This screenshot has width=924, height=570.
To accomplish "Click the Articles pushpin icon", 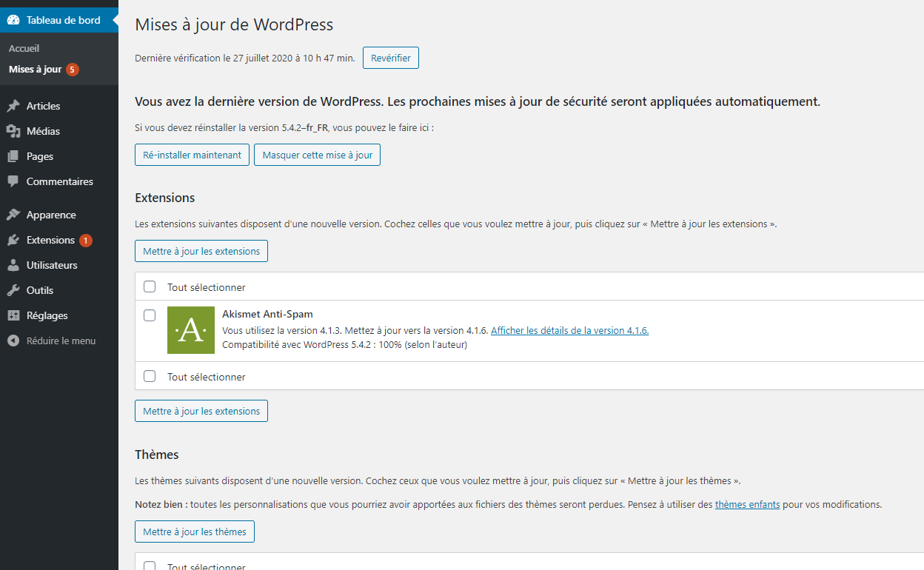I will point(13,106).
